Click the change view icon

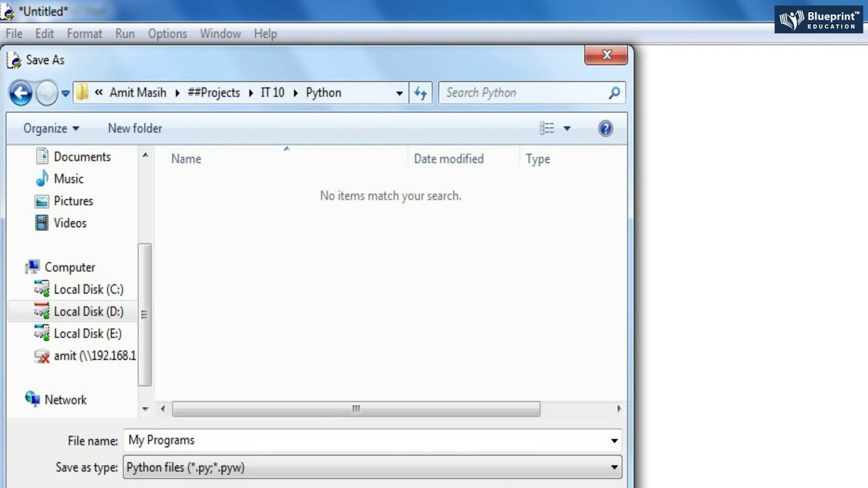tap(547, 128)
